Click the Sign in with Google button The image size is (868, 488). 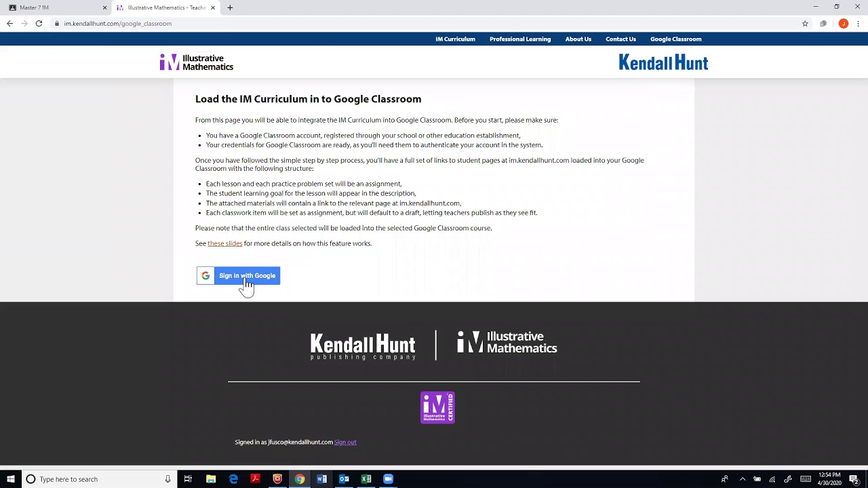click(x=238, y=276)
